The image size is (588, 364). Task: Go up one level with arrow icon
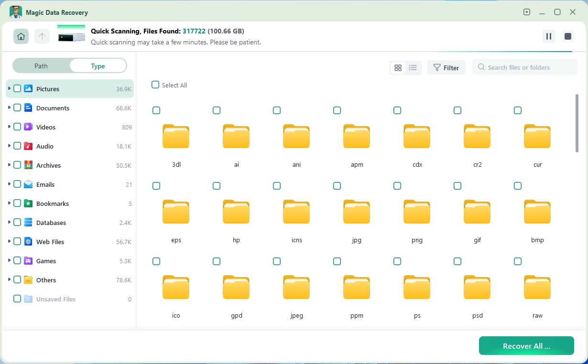point(42,36)
